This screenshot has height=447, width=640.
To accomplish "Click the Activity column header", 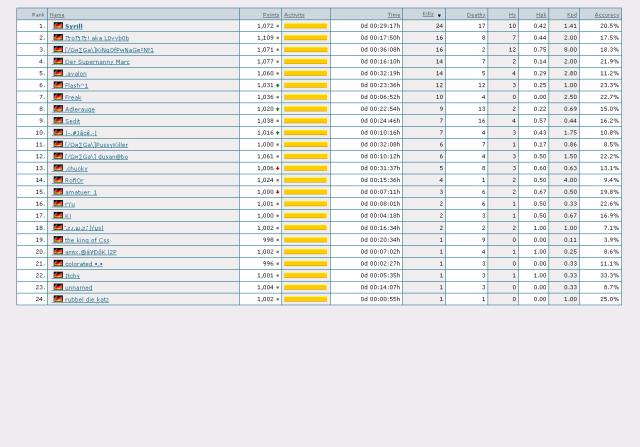I will 294,15.
